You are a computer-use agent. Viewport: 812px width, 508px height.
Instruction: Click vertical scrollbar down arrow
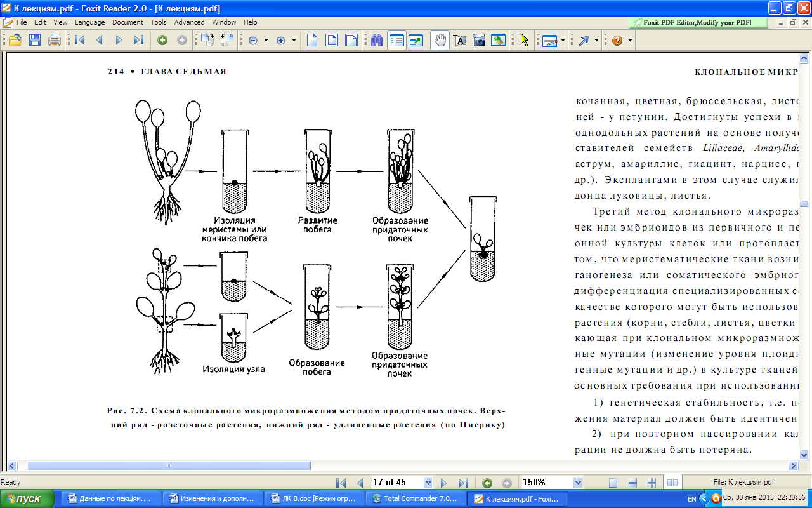804,455
